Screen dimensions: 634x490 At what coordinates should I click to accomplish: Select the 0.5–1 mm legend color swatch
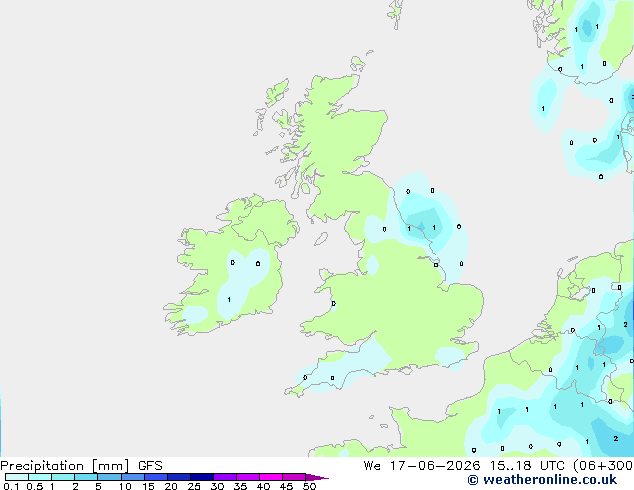click(40, 477)
